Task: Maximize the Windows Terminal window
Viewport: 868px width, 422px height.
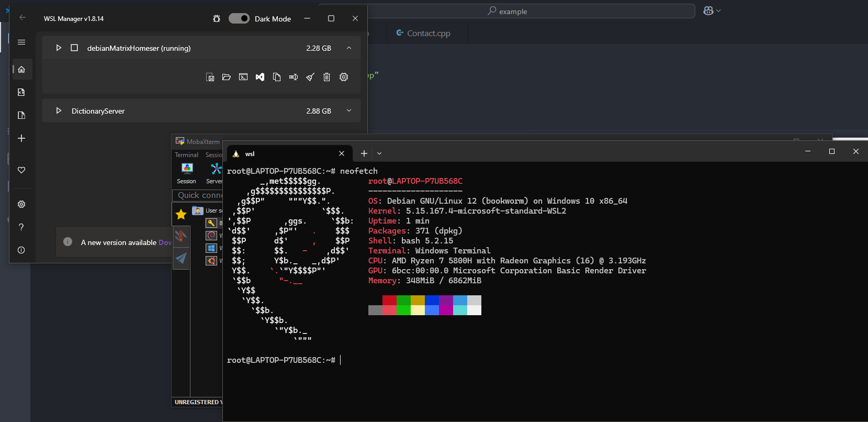Action: [832, 151]
